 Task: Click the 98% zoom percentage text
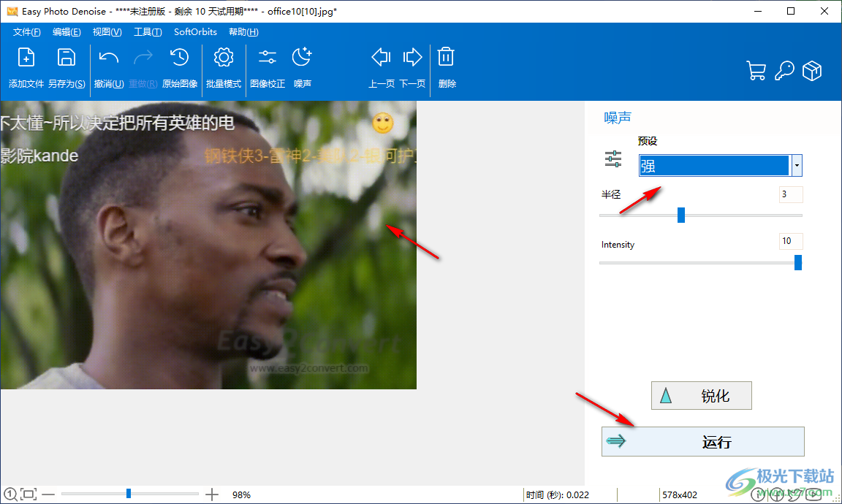(242, 495)
